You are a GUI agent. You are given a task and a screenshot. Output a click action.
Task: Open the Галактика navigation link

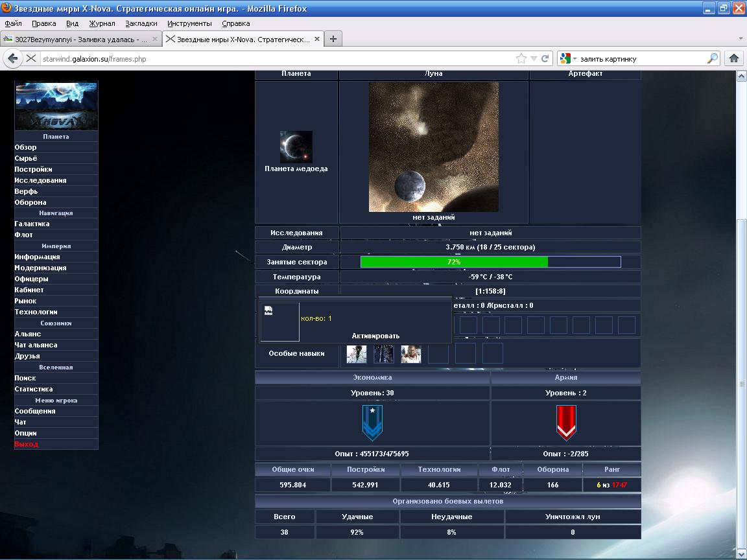pyautogui.click(x=32, y=224)
